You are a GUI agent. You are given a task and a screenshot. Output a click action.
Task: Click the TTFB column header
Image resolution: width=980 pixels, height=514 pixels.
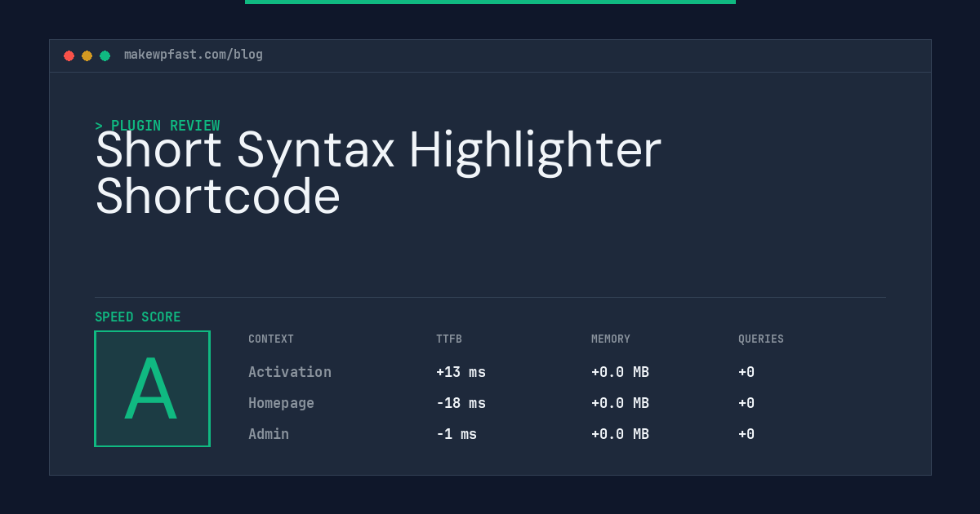[449, 339]
